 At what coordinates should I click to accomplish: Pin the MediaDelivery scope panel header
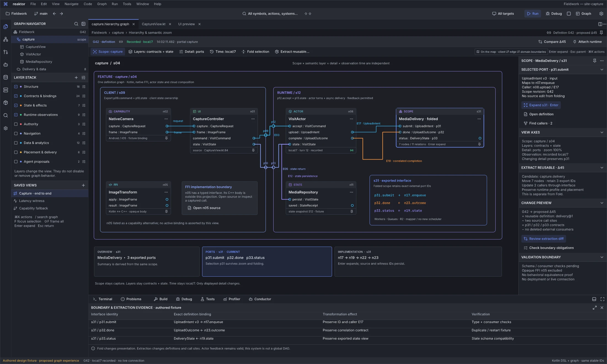[595, 61]
